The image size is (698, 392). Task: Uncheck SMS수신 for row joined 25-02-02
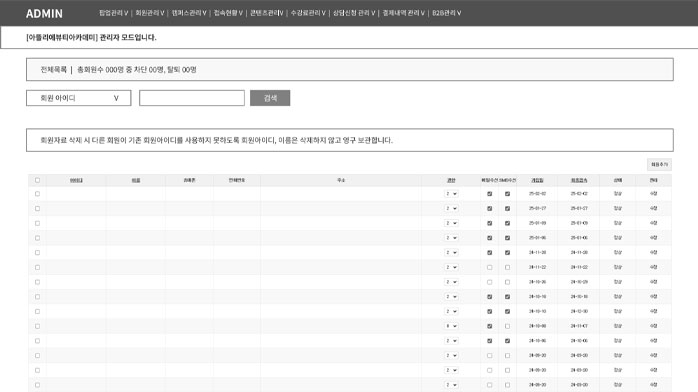point(507,194)
